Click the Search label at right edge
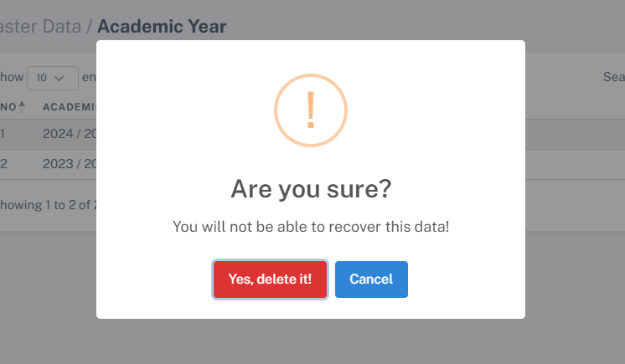 [613, 78]
